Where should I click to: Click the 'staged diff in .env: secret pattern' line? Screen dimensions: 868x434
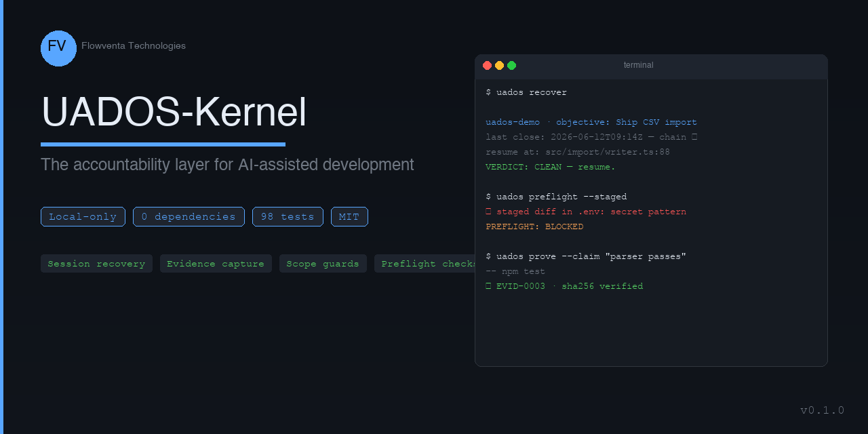[586, 212]
